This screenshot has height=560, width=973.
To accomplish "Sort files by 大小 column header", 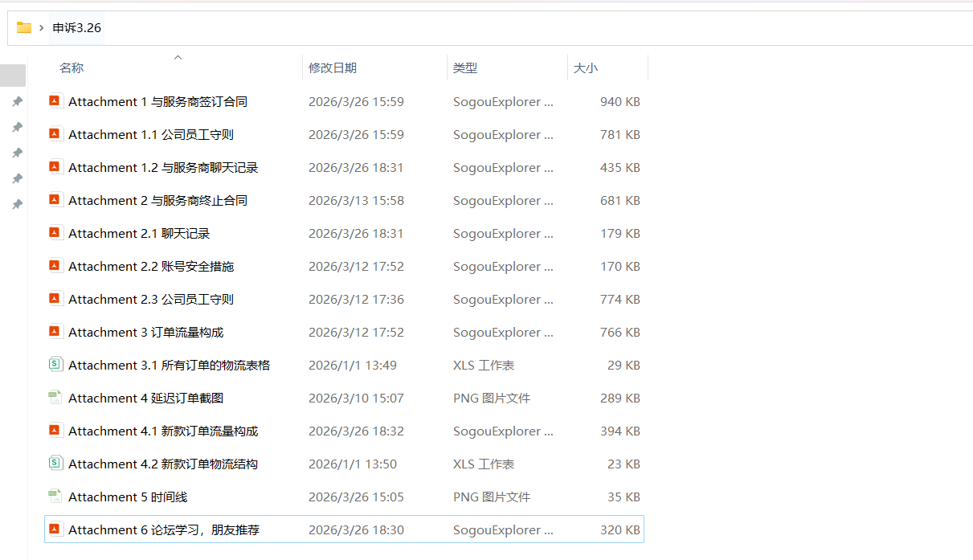I will [x=586, y=68].
